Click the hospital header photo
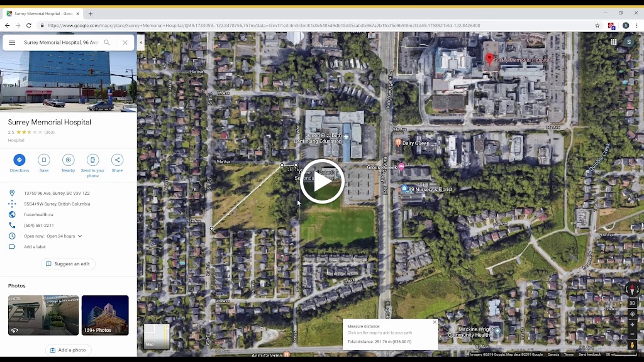Screen dimensions: 644x362 point(68,82)
